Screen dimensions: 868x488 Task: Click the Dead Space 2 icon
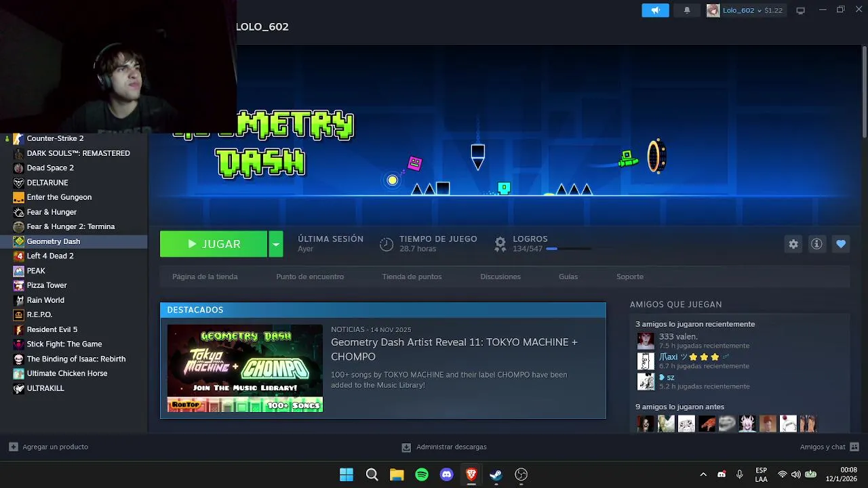[18, 168]
